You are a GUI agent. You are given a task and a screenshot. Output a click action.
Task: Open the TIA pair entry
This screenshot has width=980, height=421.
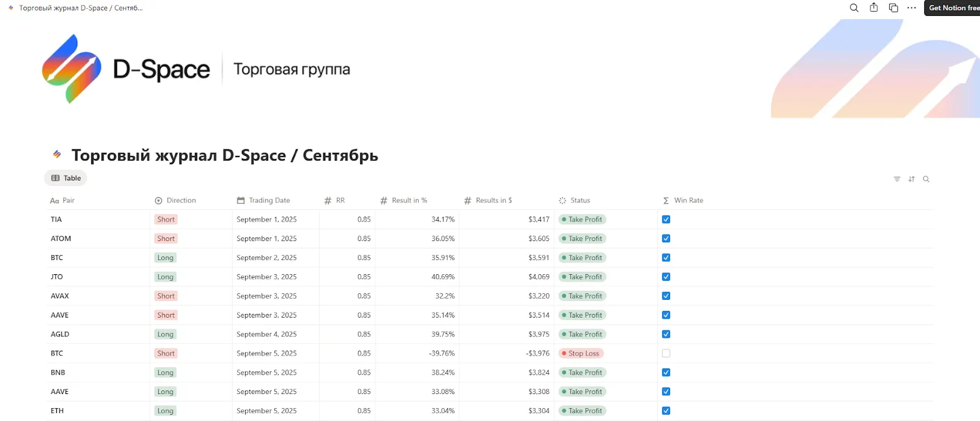(x=56, y=219)
